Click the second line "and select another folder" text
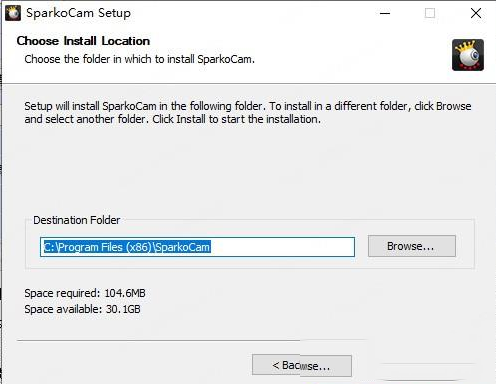Viewport: 496px width, 384px height. (x=173, y=119)
